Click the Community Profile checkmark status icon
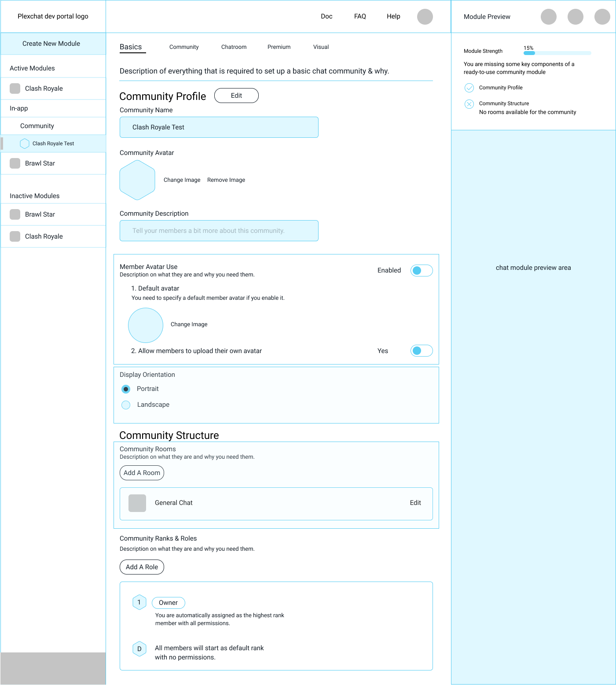616x685 pixels. click(x=469, y=88)
